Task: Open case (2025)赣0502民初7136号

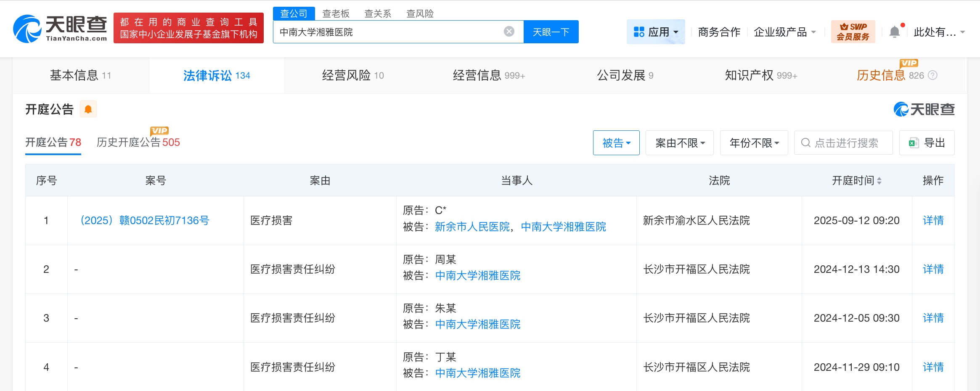Action: click(x=145, y=220)
